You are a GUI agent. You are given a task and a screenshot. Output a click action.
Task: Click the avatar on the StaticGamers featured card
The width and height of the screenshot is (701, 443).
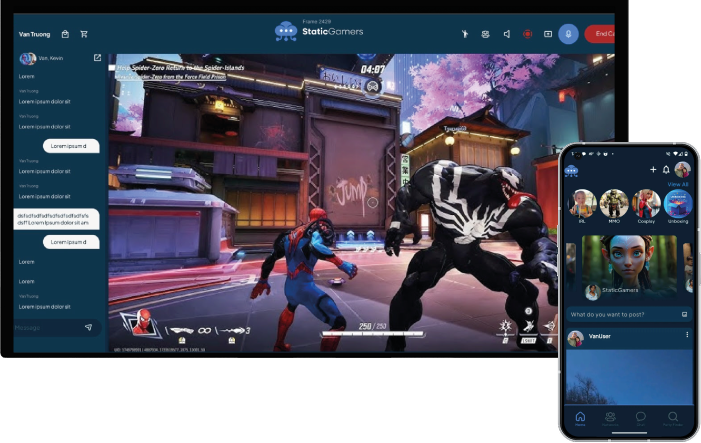593,292
